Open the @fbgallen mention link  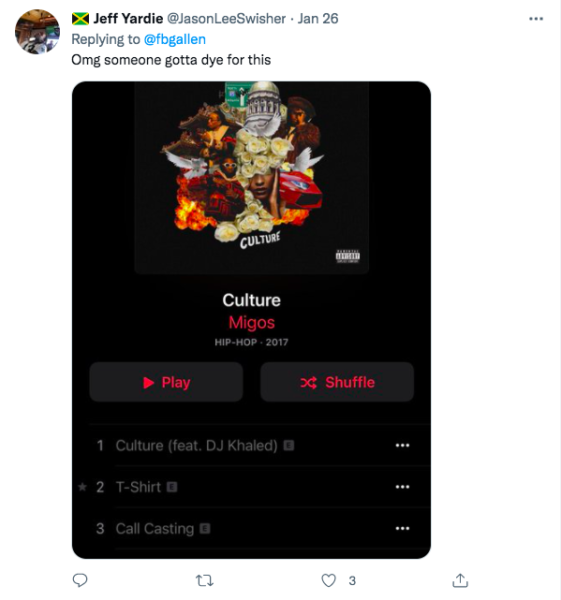coord(174,39)
